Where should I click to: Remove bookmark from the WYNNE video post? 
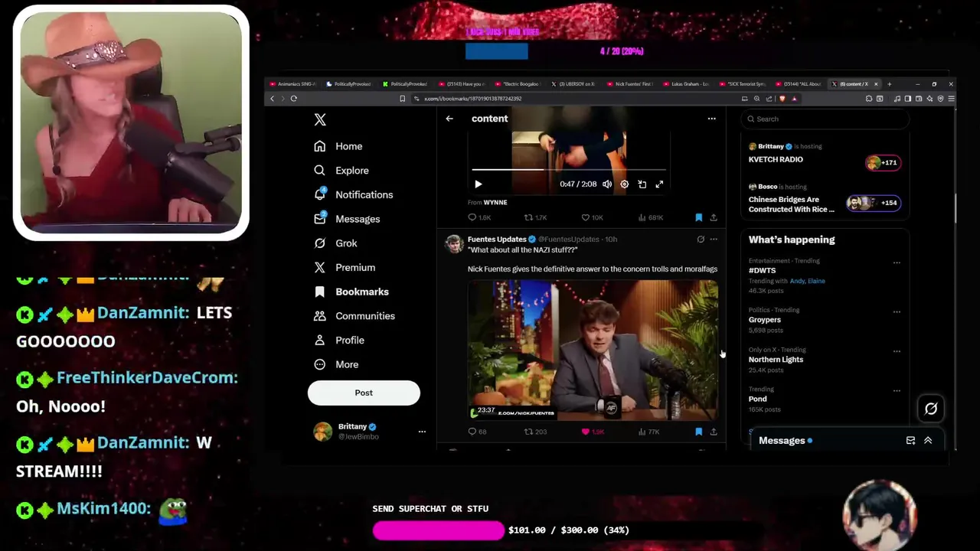click(698, 218)
